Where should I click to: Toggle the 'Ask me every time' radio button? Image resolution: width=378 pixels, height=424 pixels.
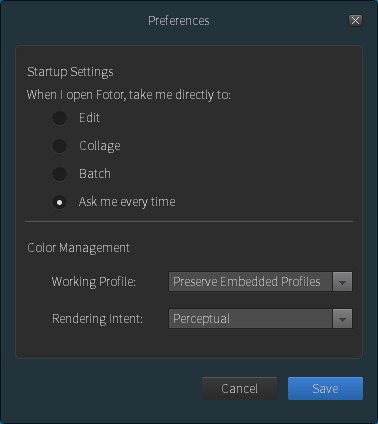(60, 202)
